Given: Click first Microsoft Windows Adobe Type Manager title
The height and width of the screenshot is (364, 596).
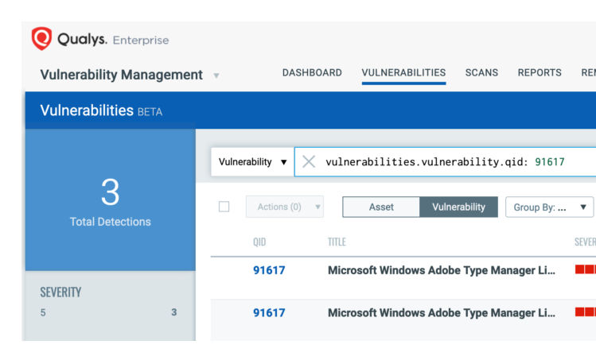Looking at the screenshot, I should tap(441, 270).
